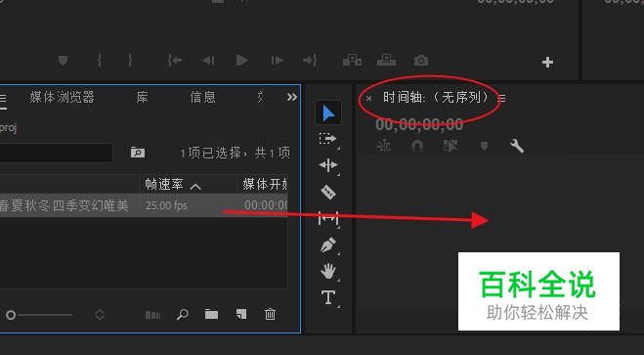Toggle timeline Snap magnet

pyautogui.click(x=417, y=146)
